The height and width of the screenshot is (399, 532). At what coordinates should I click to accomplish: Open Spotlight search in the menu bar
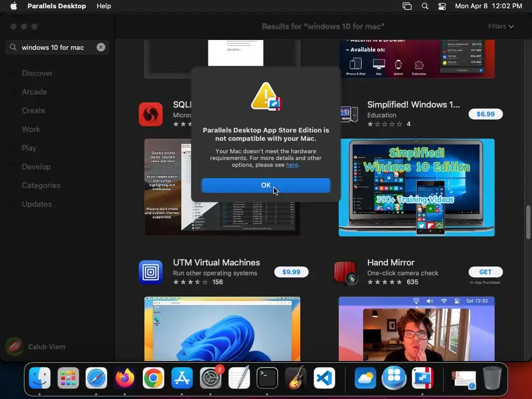coord(425,6)
